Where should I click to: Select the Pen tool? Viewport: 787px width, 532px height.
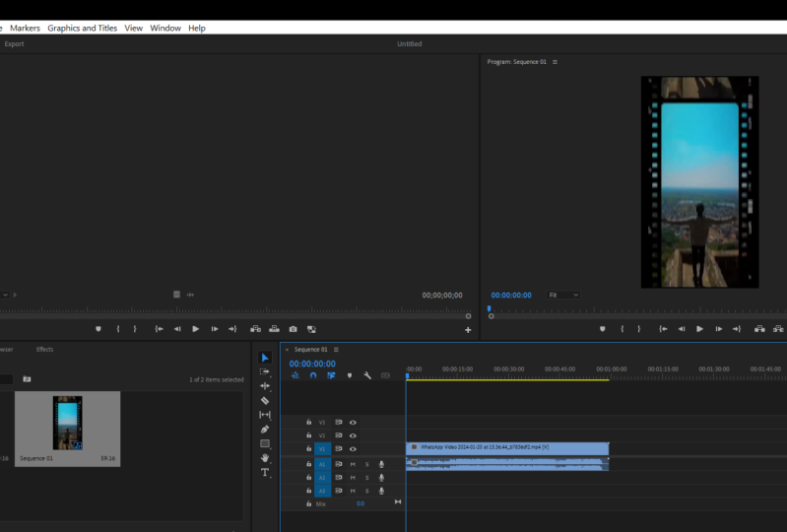point(265,430)
